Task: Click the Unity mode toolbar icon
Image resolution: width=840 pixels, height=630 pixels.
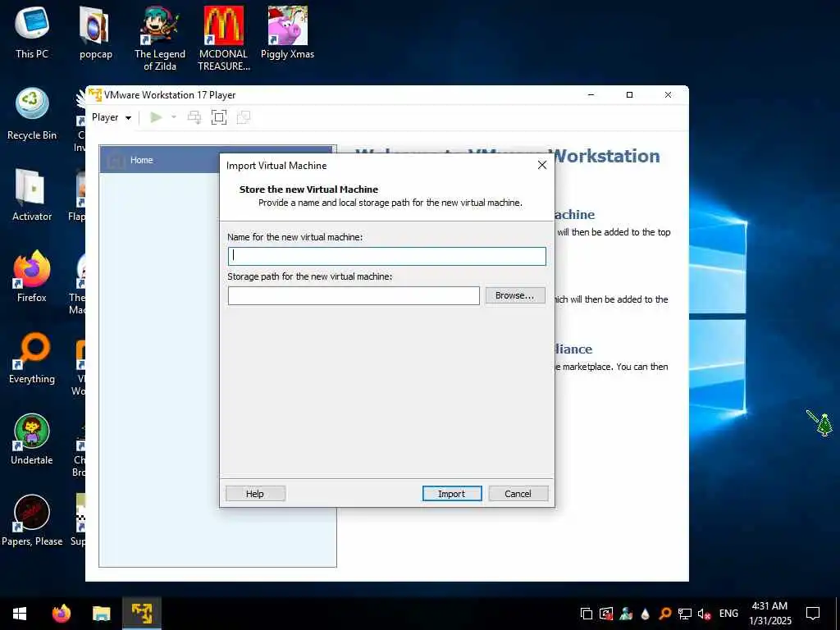Action: point(243,117)
